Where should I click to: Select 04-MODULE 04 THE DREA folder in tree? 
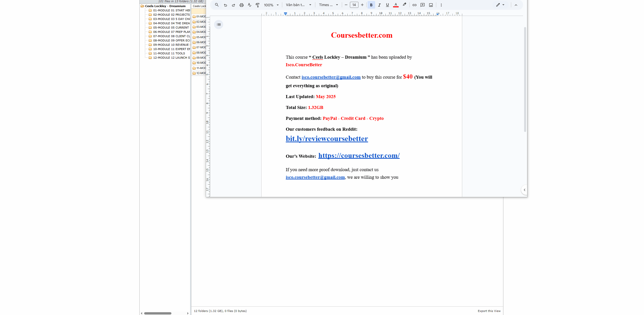click(171, 23)
